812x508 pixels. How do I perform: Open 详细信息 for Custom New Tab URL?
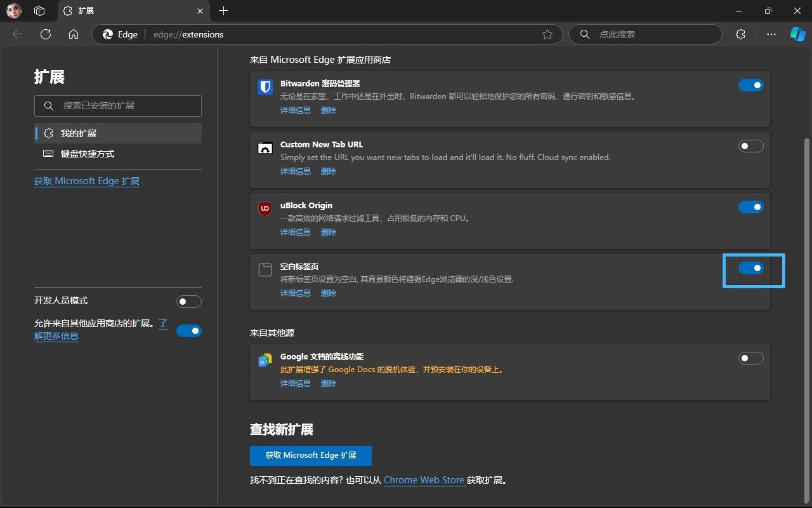296,171
